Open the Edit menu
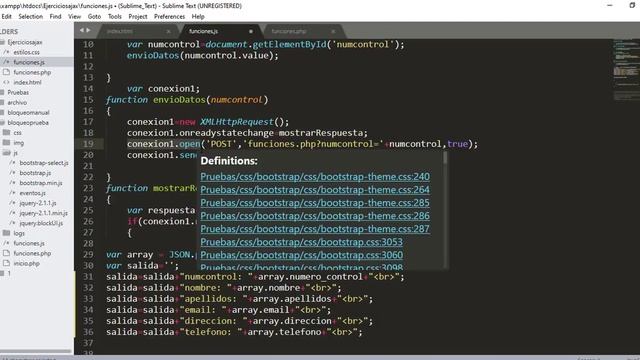The height and width of the screenshot is (360, 640). (7, 16)
